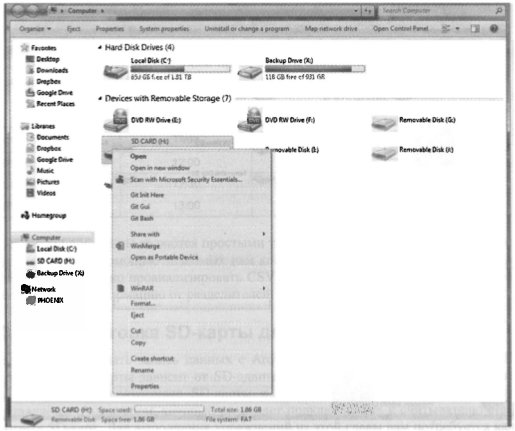Collapse Devices with Removable Storage group
Viewport: 515px width, 431px height.
click(x=100, y=98)
